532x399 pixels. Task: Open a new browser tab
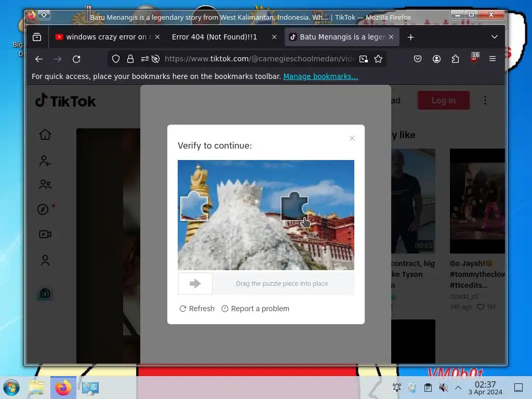pyautogui.click(x=410, y=37)
